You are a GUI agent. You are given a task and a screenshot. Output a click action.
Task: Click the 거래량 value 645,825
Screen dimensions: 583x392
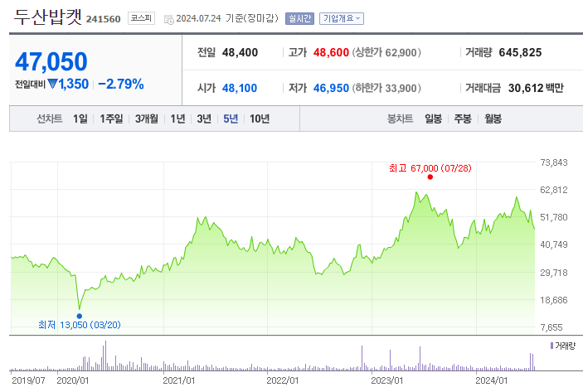[x=520, y=52]
